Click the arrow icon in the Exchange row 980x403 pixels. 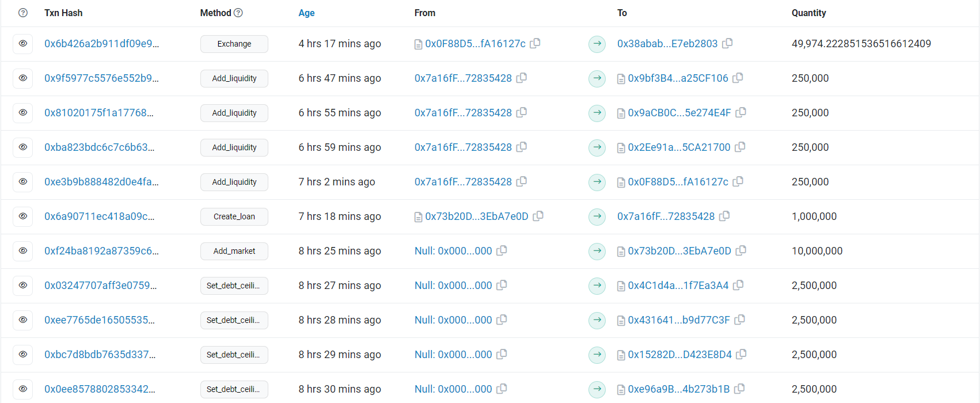click(597, 44)
